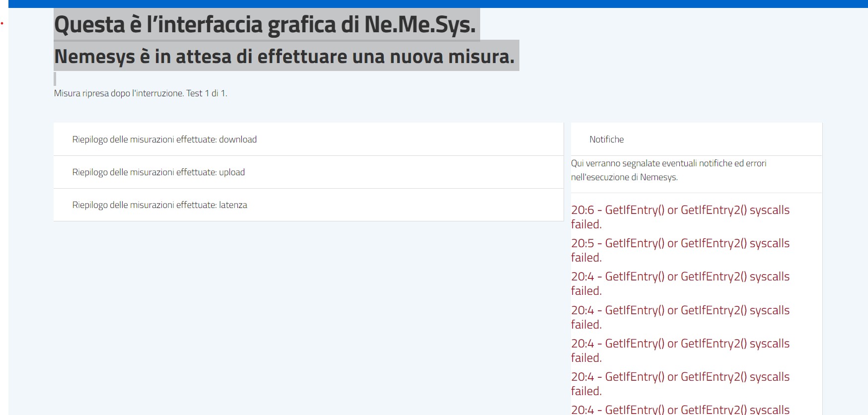
Task: Select the 20:6 GetIfEntry() syscalls failed notification
Action: pos(680,217)
